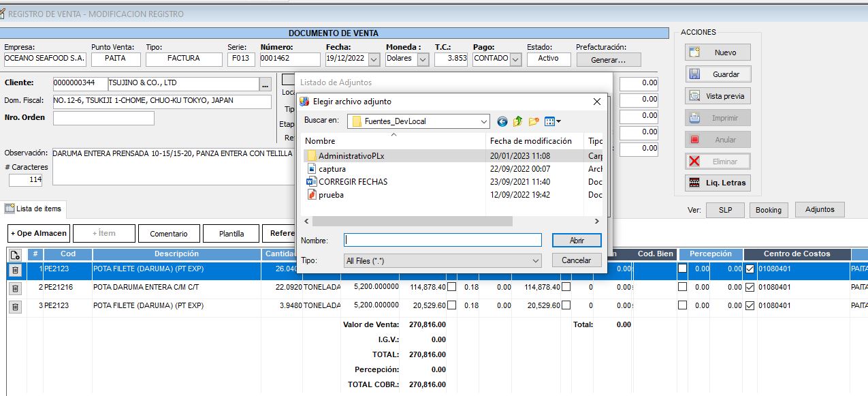The image size is (868, 396).
Task: Expand the Pago CONTADO dropdown
Action: point(515,59)
